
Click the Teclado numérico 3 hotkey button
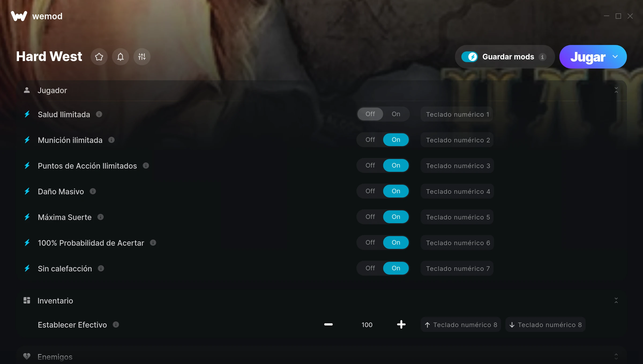457,166
